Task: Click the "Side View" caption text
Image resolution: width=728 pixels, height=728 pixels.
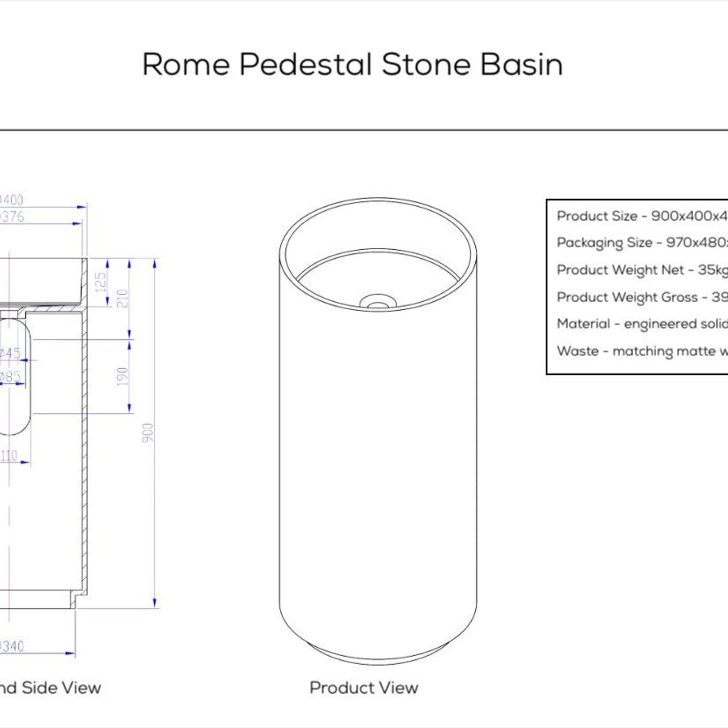Action: (x=61, y=688)
